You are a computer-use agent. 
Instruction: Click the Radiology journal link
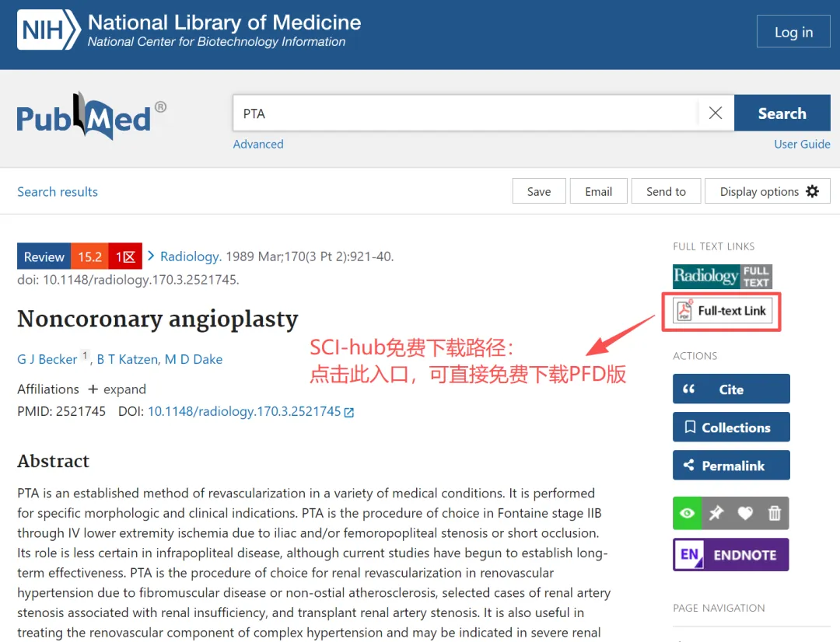tap(191, 256)
